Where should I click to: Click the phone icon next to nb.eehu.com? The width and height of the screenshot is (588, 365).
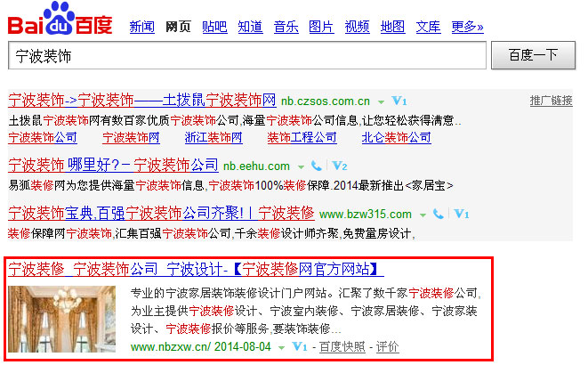pos(317,166)
